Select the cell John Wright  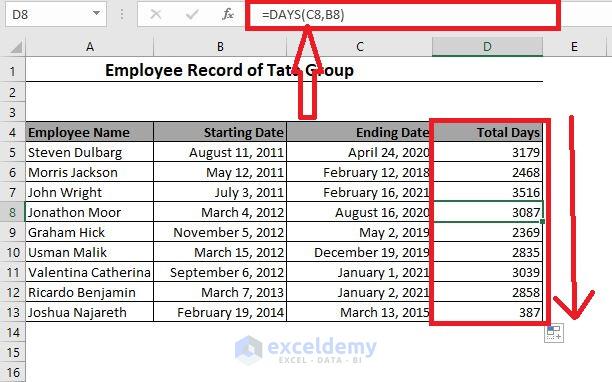click(x=90, y=192)
